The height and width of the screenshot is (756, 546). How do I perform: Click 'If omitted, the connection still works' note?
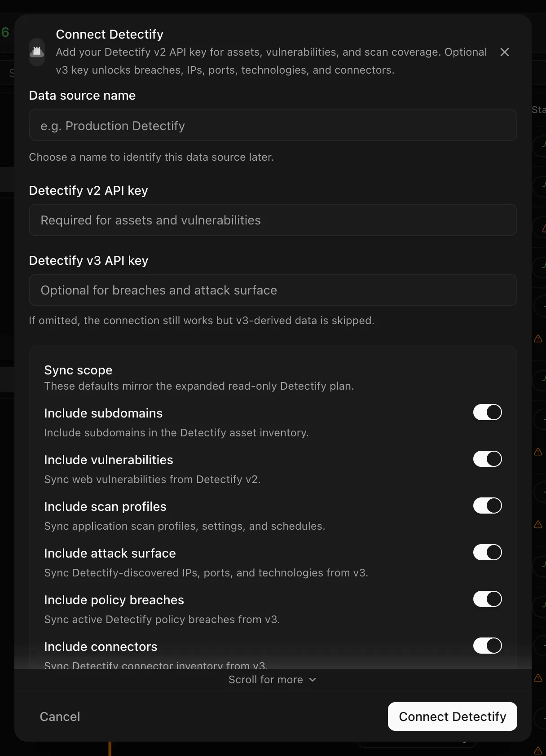click(202, 321)
